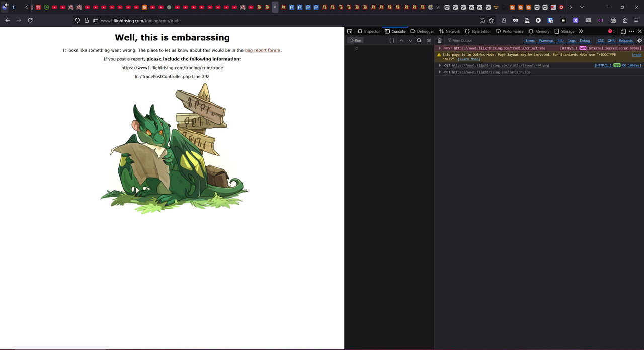The width and height of the screenshot is (644, 350).
Task: Open the favicon.ico request URL
Action: 491,72
